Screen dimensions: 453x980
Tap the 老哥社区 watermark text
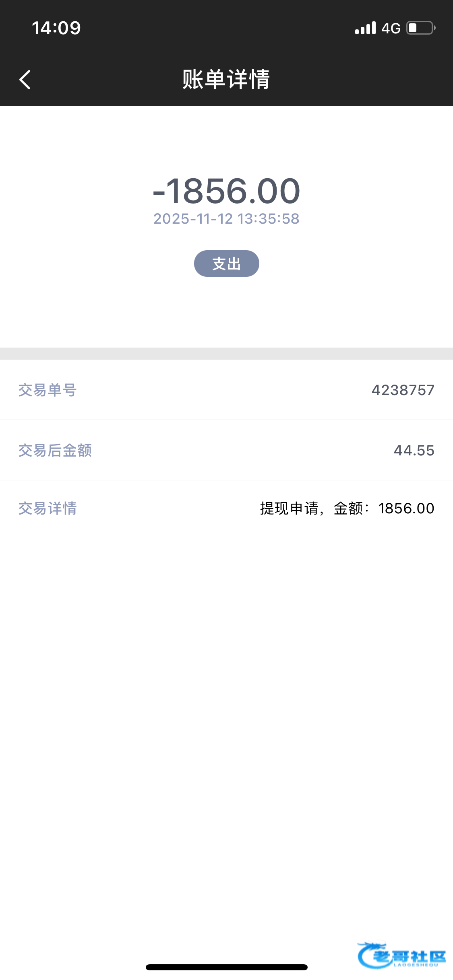point(409,956)
